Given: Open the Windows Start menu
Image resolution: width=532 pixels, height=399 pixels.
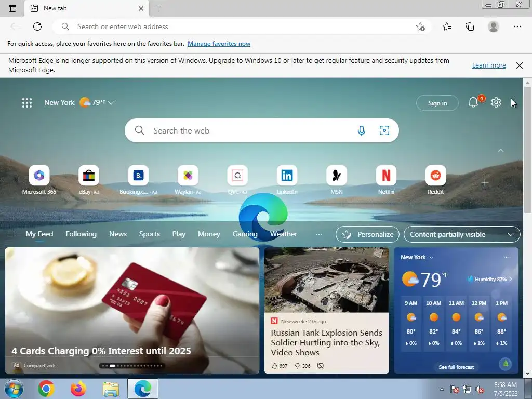Looking at the screenshot, I should click(x=14, y=389).
